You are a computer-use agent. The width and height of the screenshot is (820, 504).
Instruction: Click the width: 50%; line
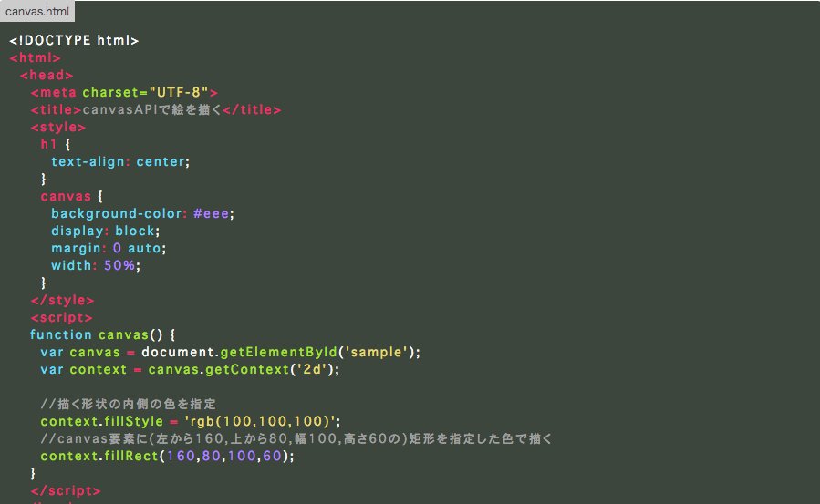click(x=96, y=265)
